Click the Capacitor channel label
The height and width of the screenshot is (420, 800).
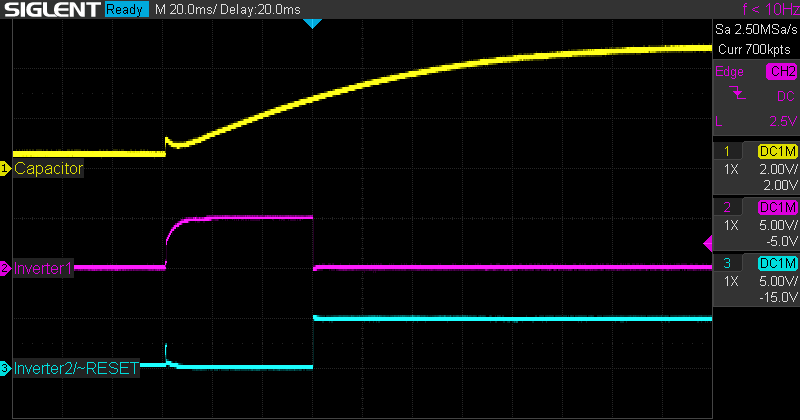[48, 169]
